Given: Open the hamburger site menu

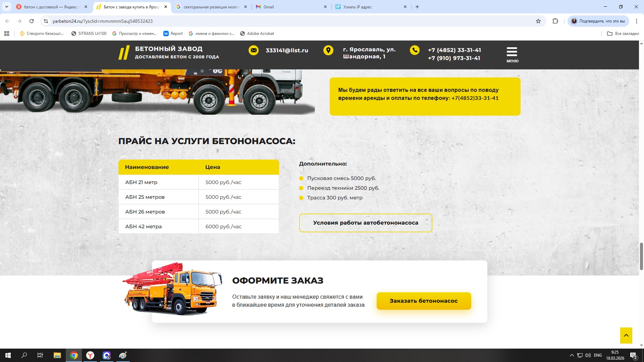Looking at the screenshot, I should coord(512,54).
